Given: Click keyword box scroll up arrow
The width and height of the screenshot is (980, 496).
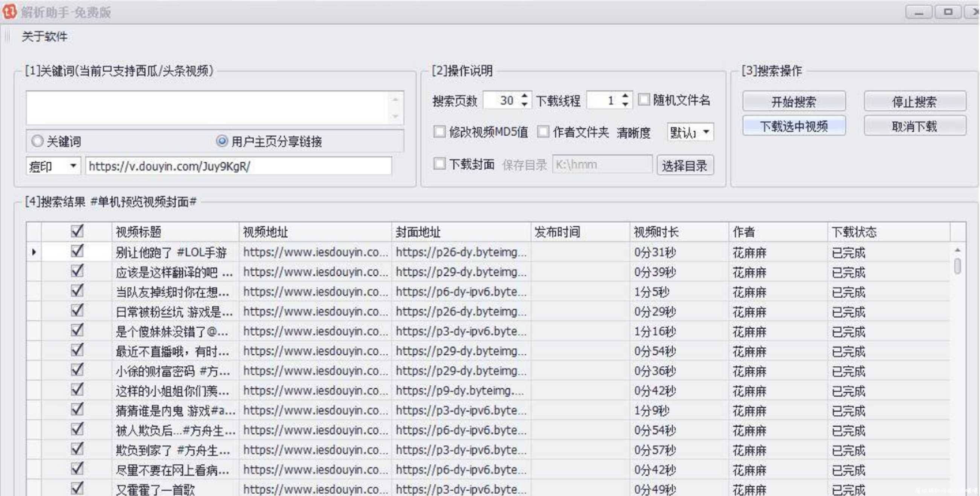Looking at the screenshot, I should tap(395, 100).
